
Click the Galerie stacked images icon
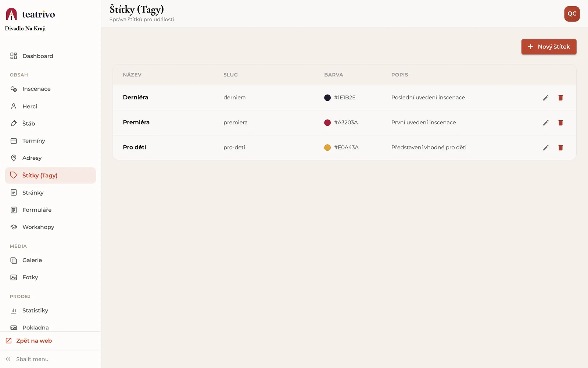(14, 260)
